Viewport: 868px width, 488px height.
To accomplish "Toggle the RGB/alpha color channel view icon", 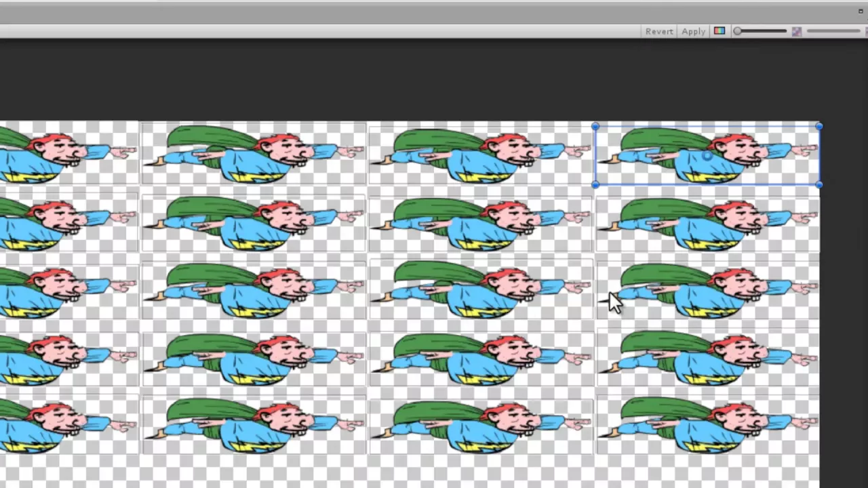I will point(719,31).
